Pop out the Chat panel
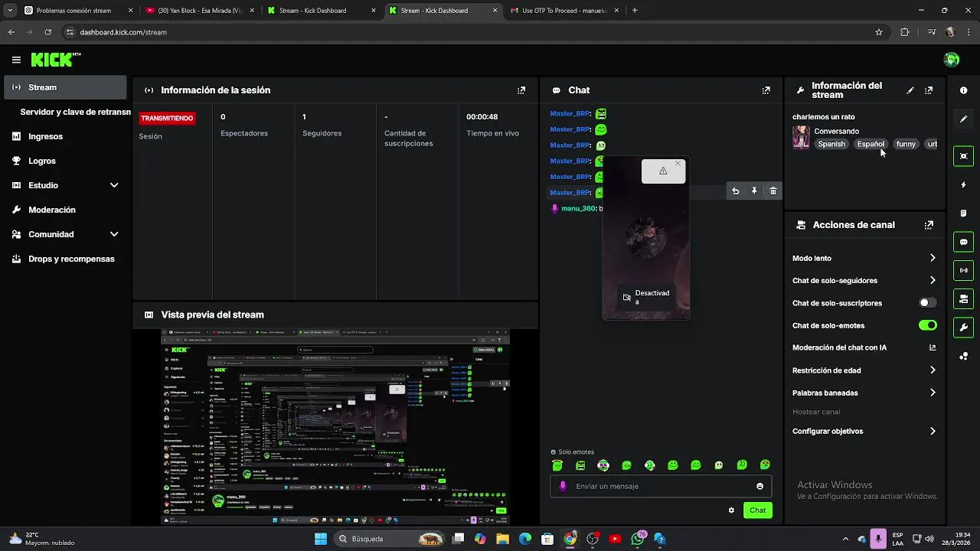 (766, 90)
